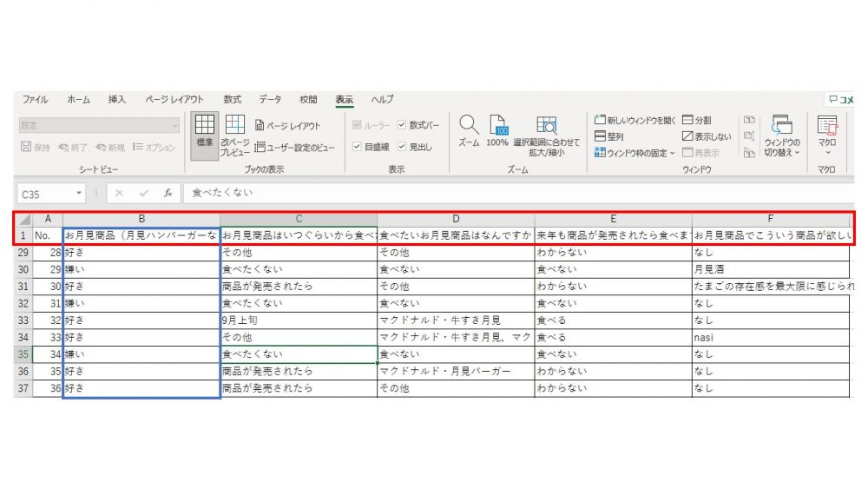
Task: Switch to ページレイアウト view button
Action: point(287,126)
